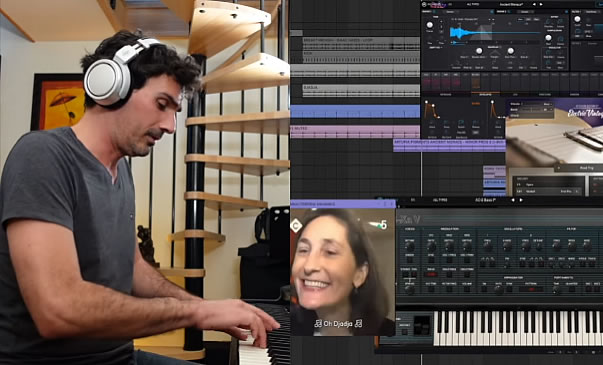Open the Acid Bass preset name dropdown
This screenshot has width=603, height=365.
click(485, 200)
